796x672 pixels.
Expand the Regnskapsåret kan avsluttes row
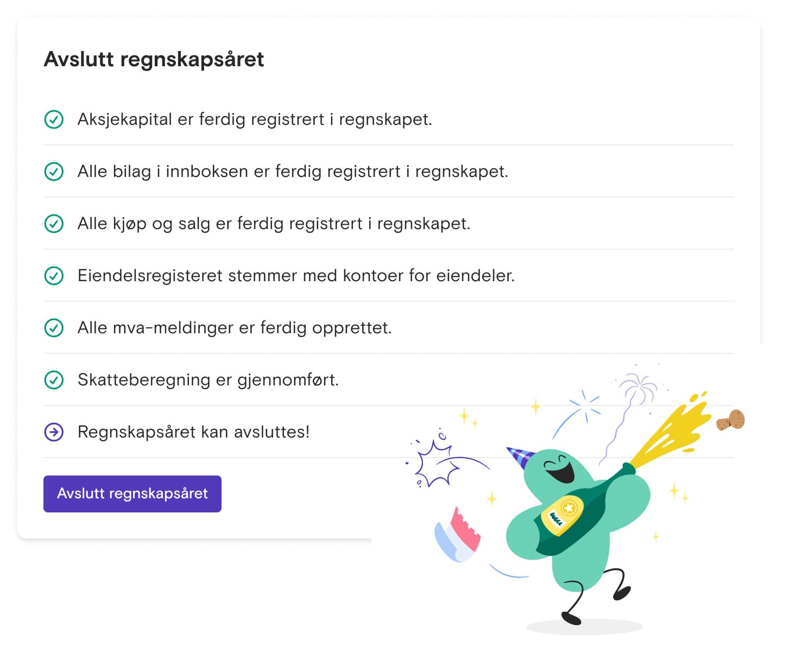(193, 432)
